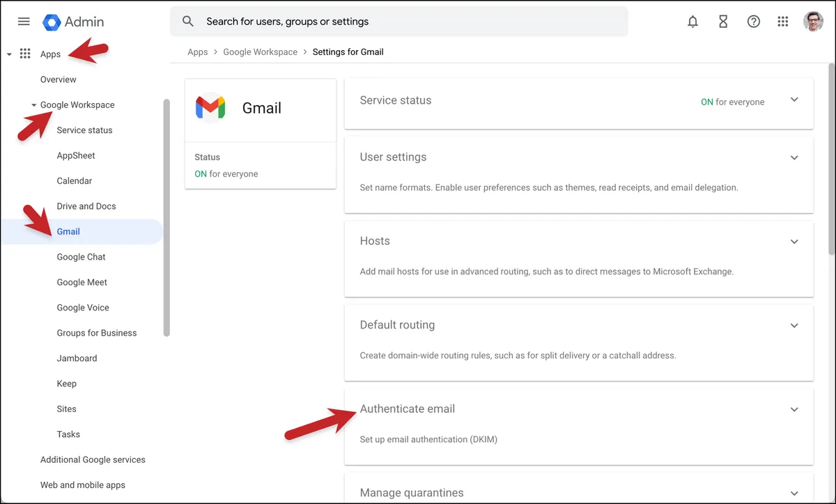Screen dimensions: 836x504
Task: Click the Gmail title in the card
Action: tap(262, 108)
